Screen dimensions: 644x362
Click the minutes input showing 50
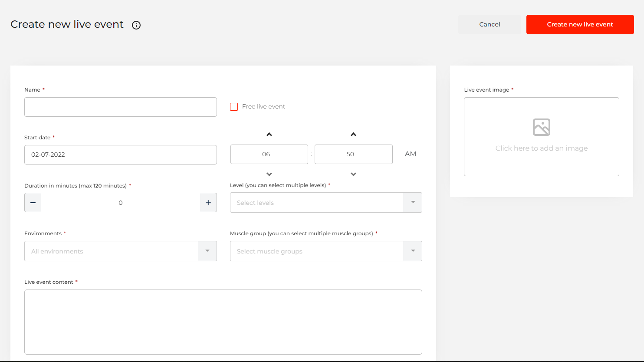click(353, 154)
